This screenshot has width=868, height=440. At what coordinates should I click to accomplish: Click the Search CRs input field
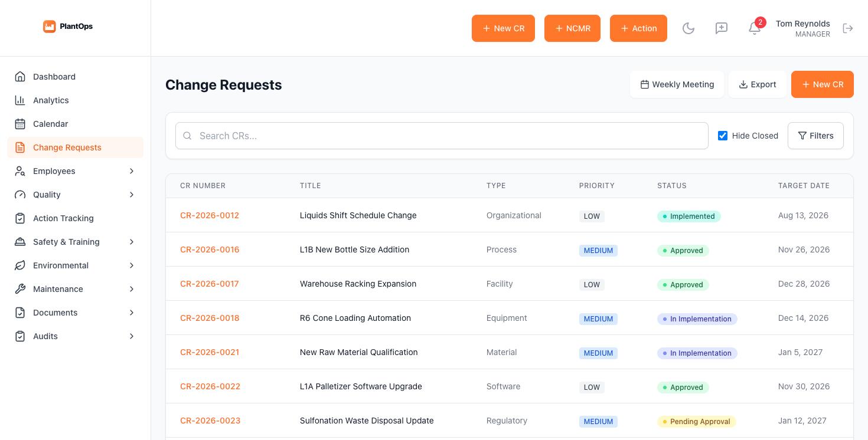[442, 136]
